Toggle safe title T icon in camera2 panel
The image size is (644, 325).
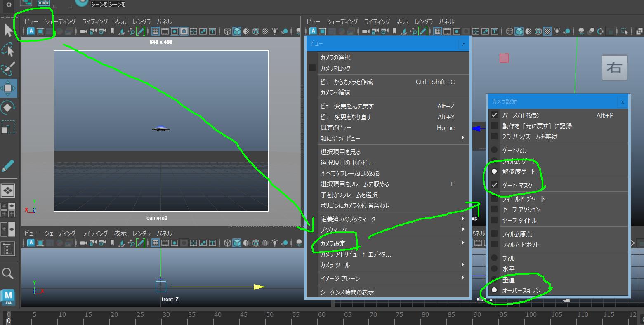click(212, 31)
